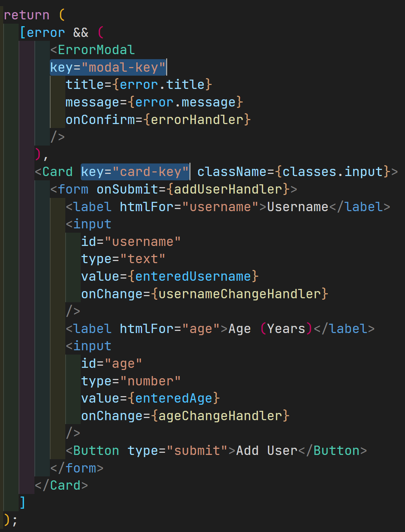The image size is (405, 532).
Task: Click the type="text" attribute
Action: (123, 259)
